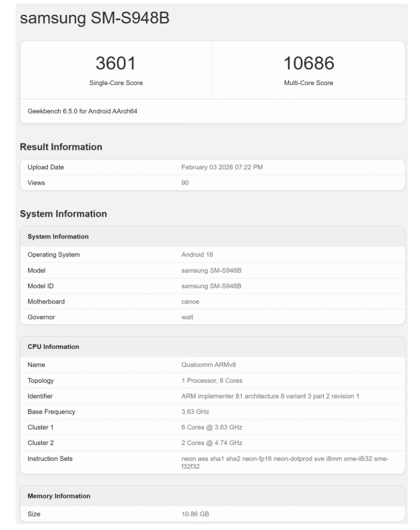Click the samsung SM-S948B page title

[95, 18]
